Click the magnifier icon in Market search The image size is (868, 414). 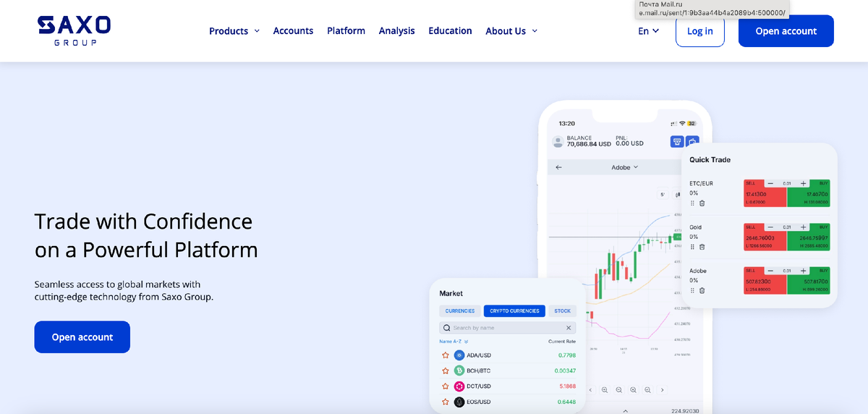tap(446, 328)
